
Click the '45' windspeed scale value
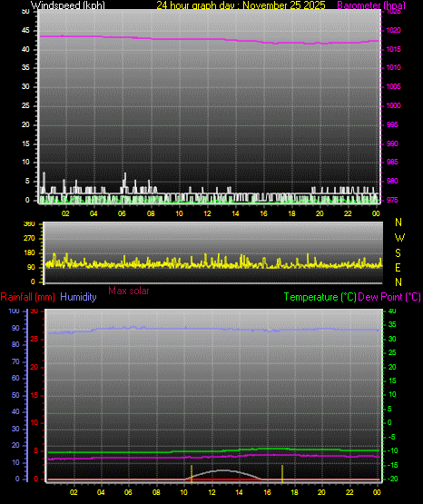pos(25,30)
